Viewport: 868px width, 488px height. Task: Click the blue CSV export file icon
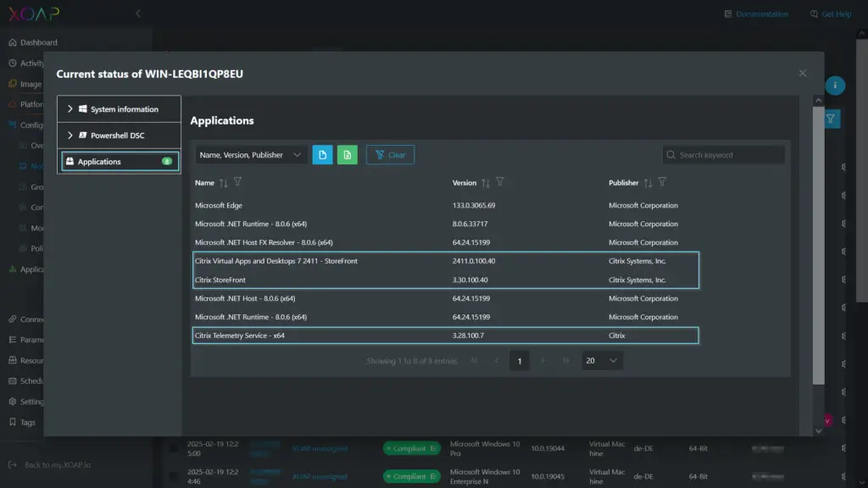pyautogui.click(x=321, y=154)
